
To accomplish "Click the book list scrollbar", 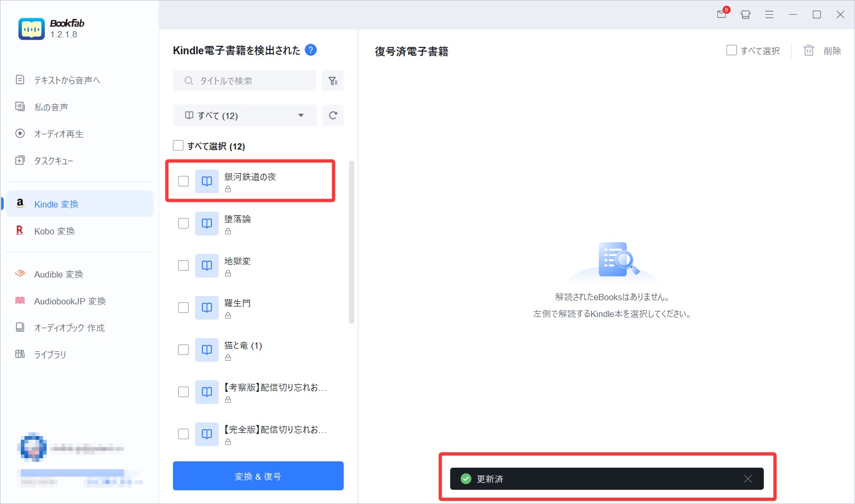I will (x=352, y=242).
